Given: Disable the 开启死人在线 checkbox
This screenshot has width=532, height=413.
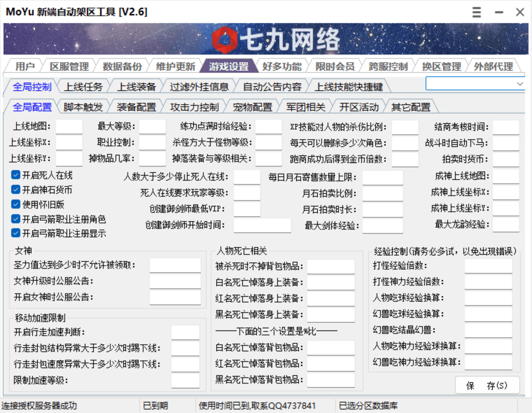Looking at the screenshot, I should pyautogui.click(x=15, y=176).
